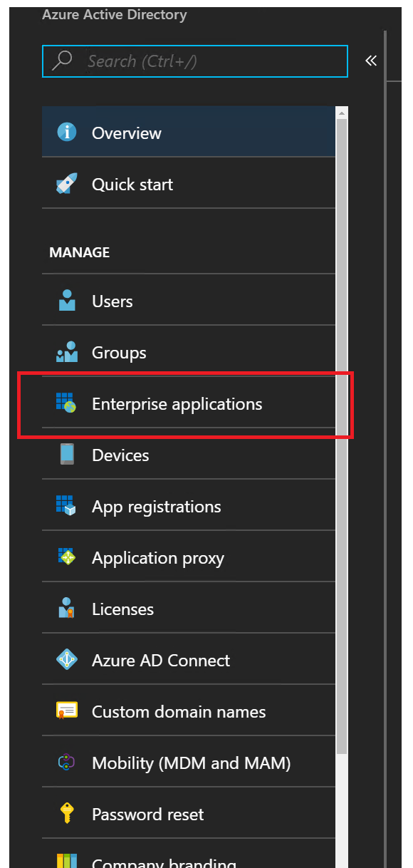Click the scrollbar up arrow
This screenshot has width=413, height=868.
click(342, 113)
